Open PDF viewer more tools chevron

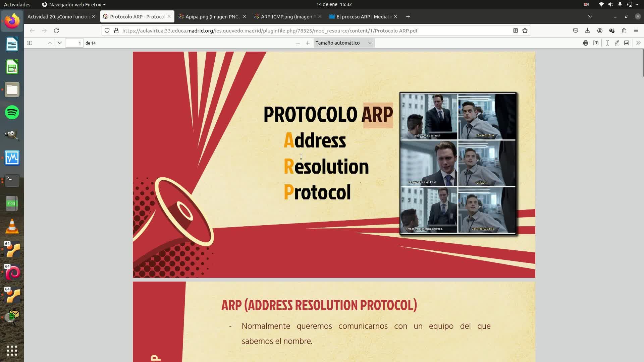click(638, 43)
